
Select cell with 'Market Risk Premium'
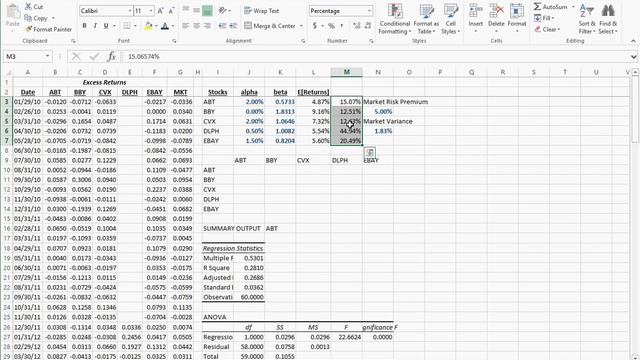tap(396, 102)
